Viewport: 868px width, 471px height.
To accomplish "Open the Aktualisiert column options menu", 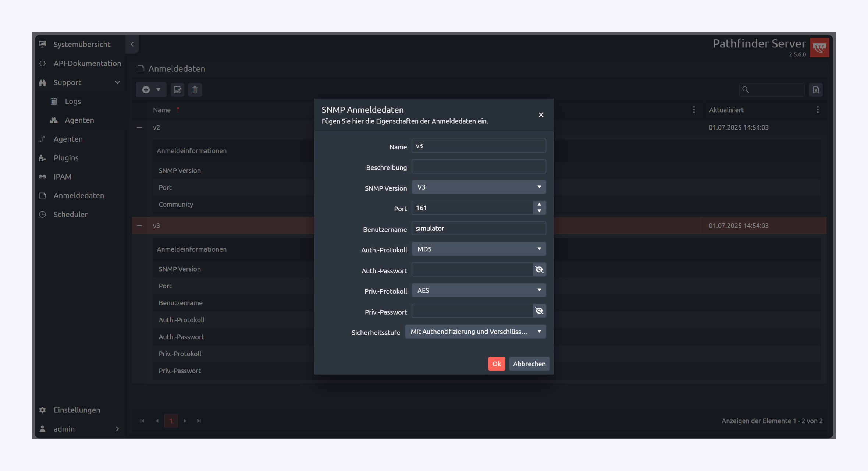I will point(817,110).
